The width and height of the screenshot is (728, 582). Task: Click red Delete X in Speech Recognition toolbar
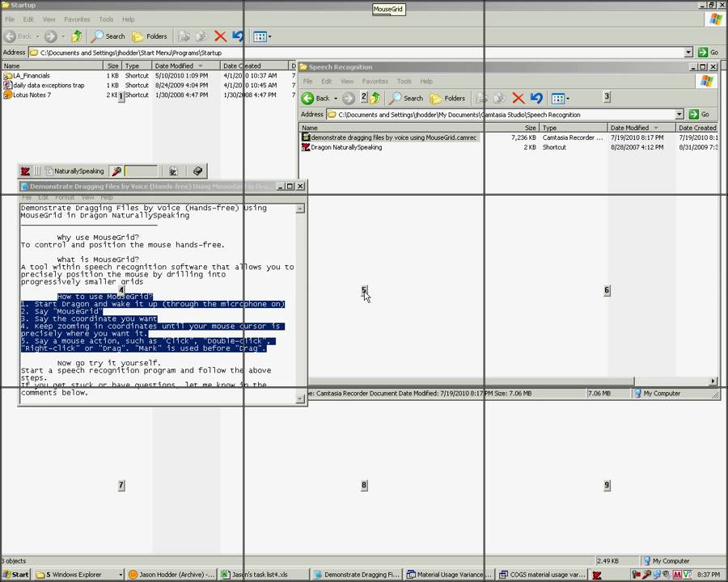point(518,99)
